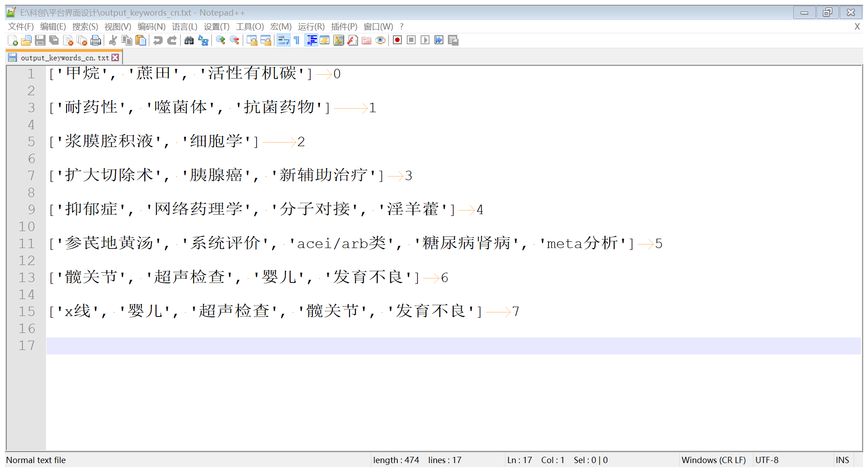Screen dimensions: 868x472
Task: Click the New file icon
Action: point(13,41)
